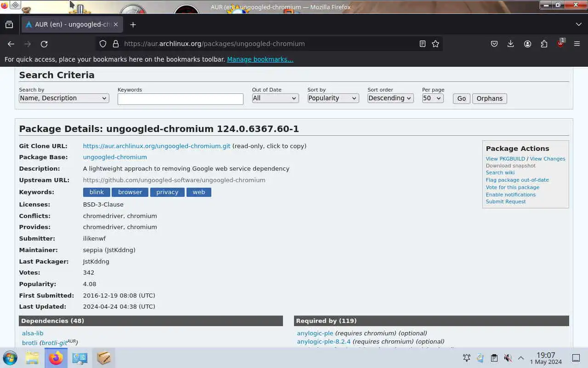Click the notification bell tray icon

pyautogui.click(x=467, y=358)
